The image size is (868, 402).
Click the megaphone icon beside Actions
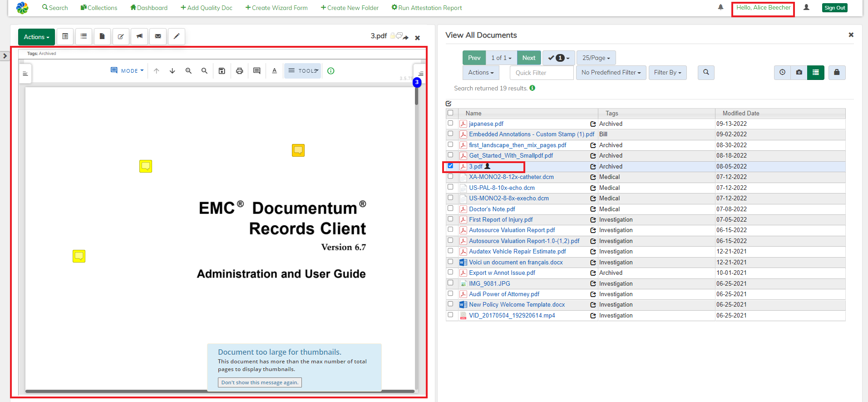coord(139,36)
